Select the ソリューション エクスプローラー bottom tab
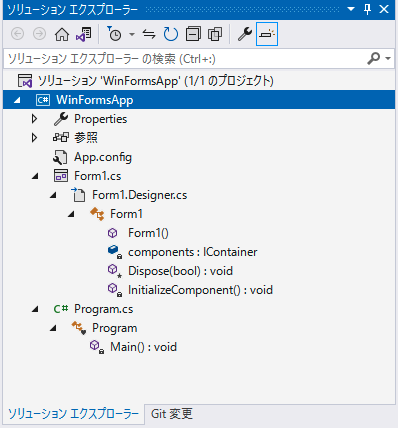Image resolution: width=398 pixels, height=428 pixels. coord(73,414)
